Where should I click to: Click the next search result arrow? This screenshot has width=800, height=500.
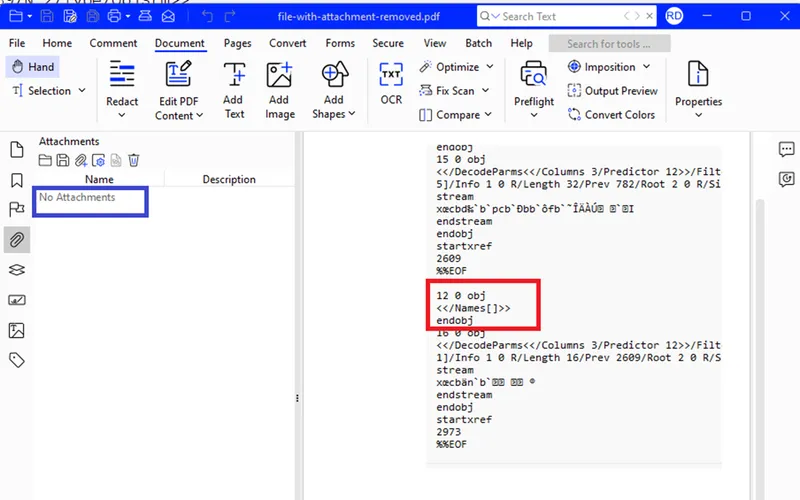pos(637,16)
